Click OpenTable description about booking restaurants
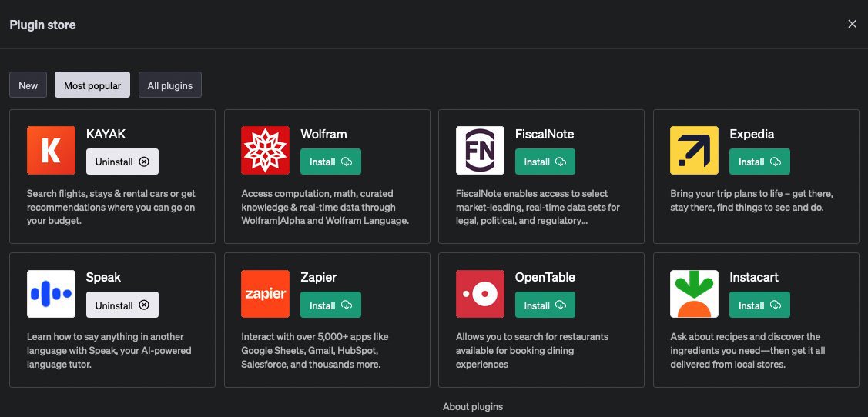The image size is (868, 417). 531,351
